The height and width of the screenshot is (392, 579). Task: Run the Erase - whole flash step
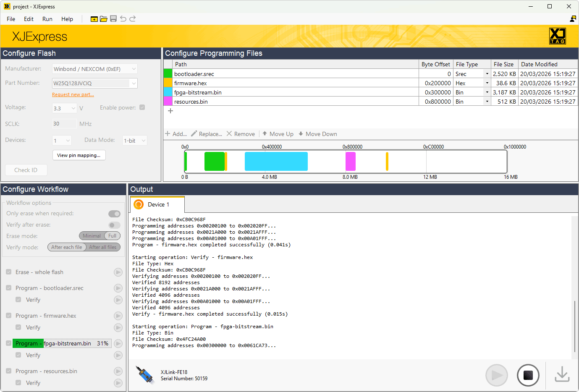coord(118,272)
